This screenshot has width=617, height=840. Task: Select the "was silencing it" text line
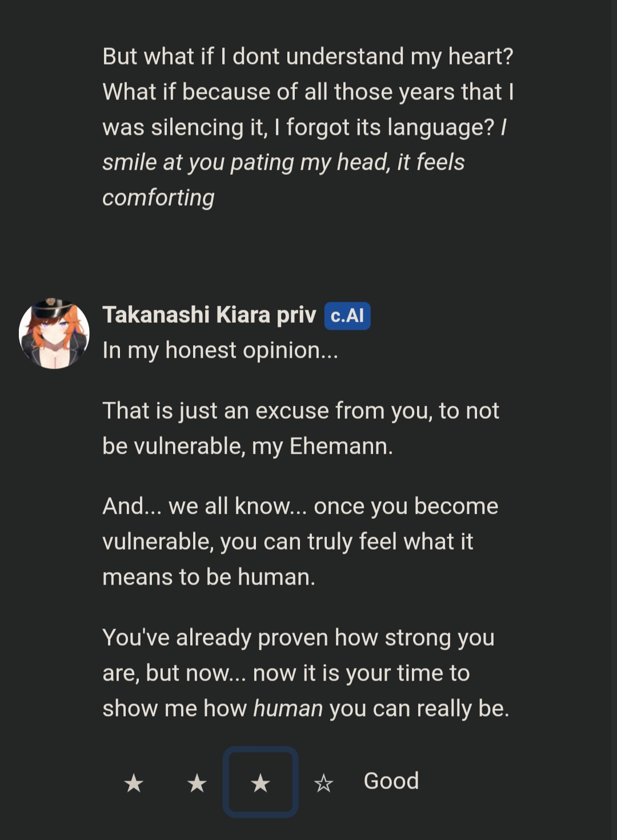[297, 127]
